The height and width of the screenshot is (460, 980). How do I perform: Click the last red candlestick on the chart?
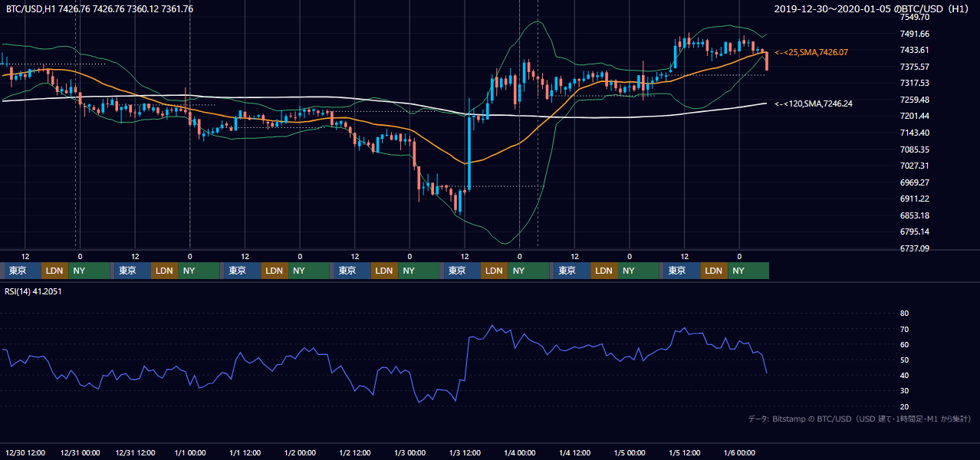point(767,61)
